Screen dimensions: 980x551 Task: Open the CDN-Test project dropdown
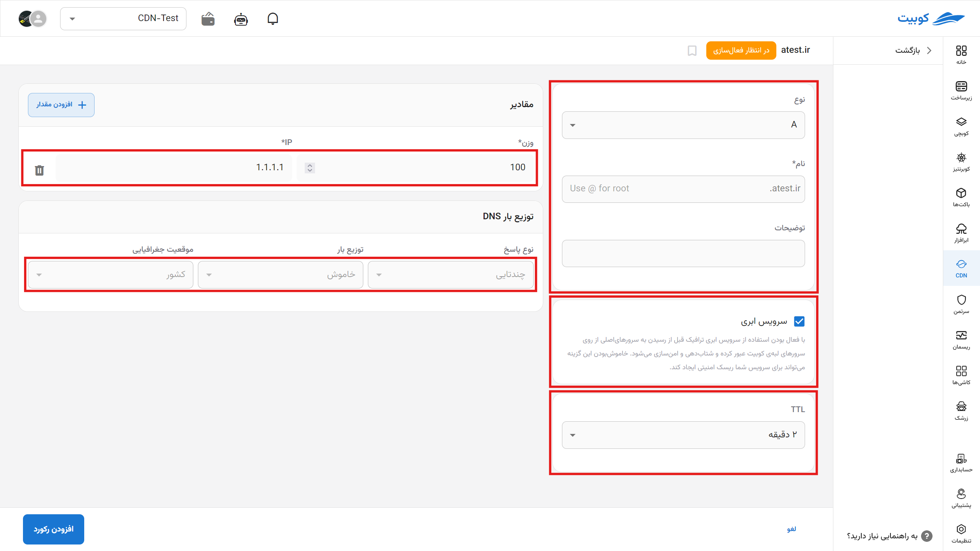point(123,18)
